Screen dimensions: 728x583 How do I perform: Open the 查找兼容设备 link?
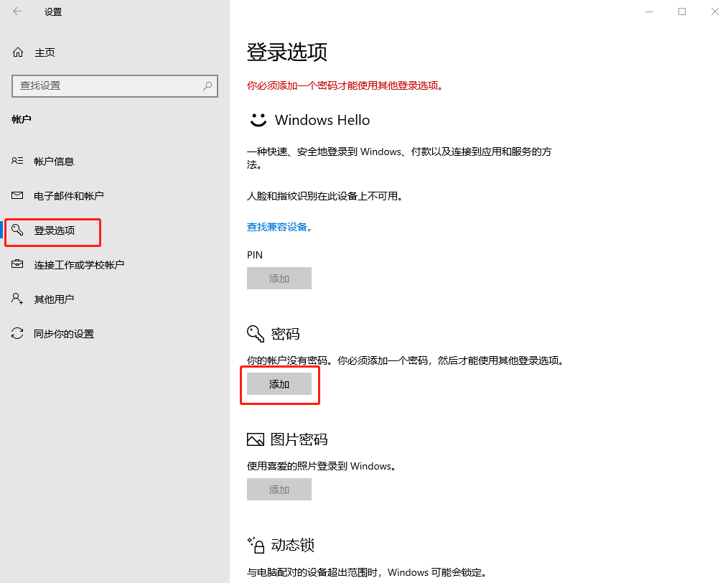[279, 226]
